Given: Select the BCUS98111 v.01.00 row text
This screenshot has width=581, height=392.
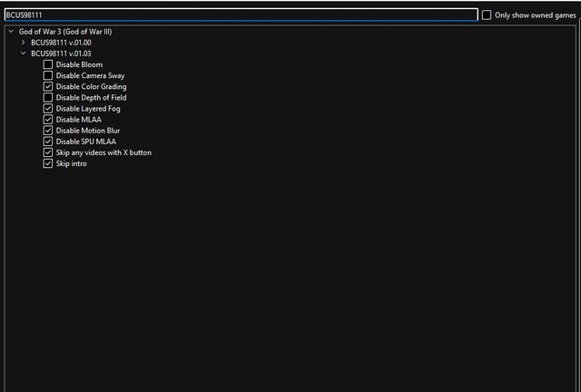Looking at the screenshot, I should click(61, 43).
